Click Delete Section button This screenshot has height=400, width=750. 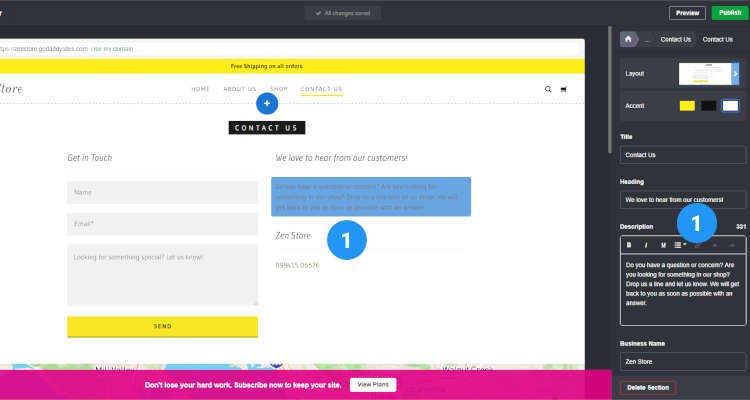pos(648,388)
